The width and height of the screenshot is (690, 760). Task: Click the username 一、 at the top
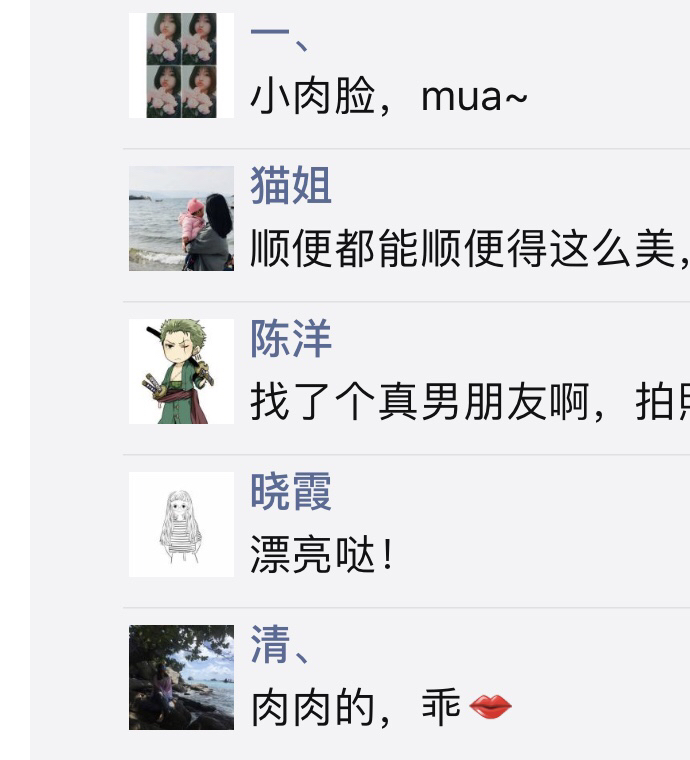pyautogui.click(x=280, y=40)
